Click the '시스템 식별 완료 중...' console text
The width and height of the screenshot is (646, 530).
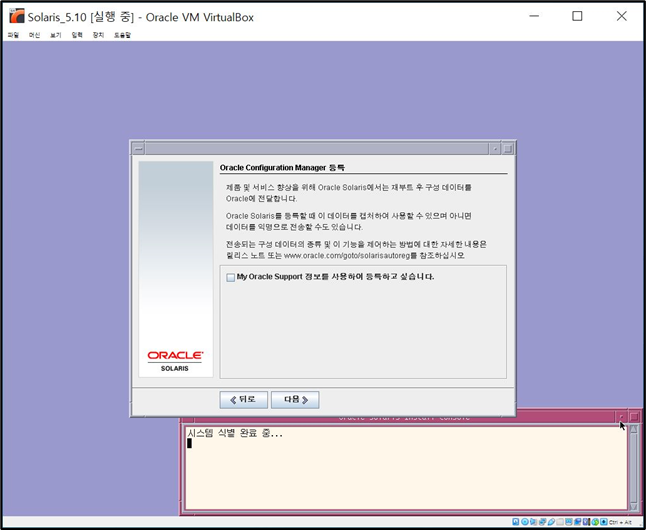point(235,434)
